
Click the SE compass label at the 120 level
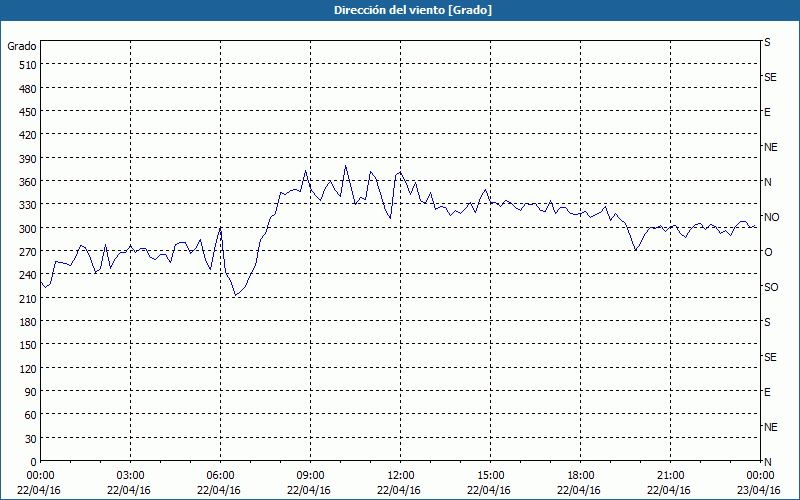click(770, 357)
